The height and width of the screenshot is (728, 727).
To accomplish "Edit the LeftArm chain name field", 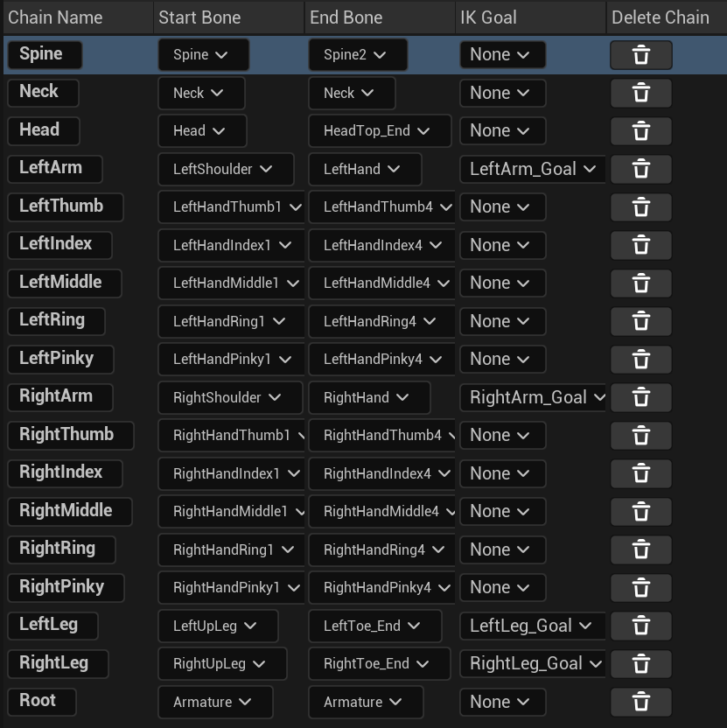I will click(55, 169).
